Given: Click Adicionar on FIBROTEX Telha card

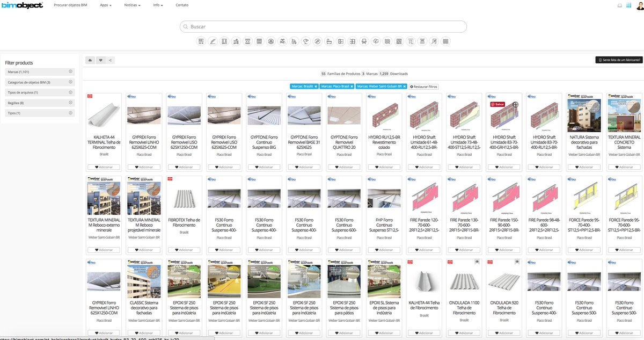Looking at the screenshot, I should pos(184,250).
